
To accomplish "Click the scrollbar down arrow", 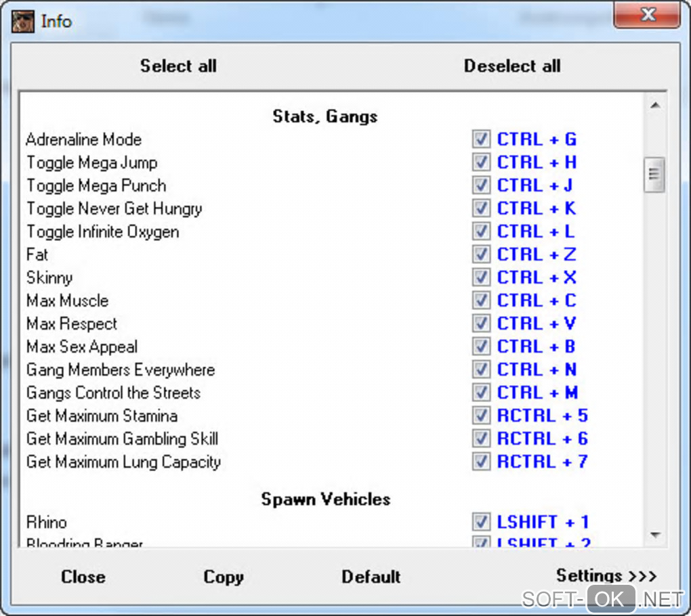I will [654, 535].
